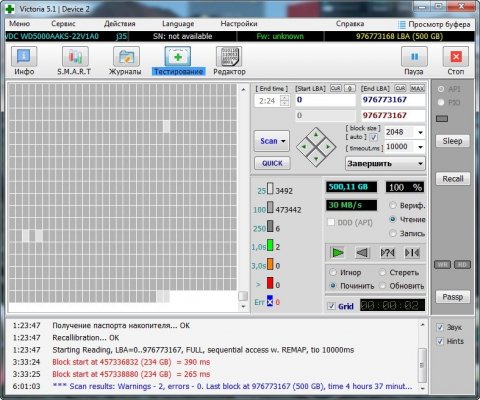Click the reverse direction scan arrow
Viewport: 480px width, 400px height.
pyautogui.click(x=362, y=253)
